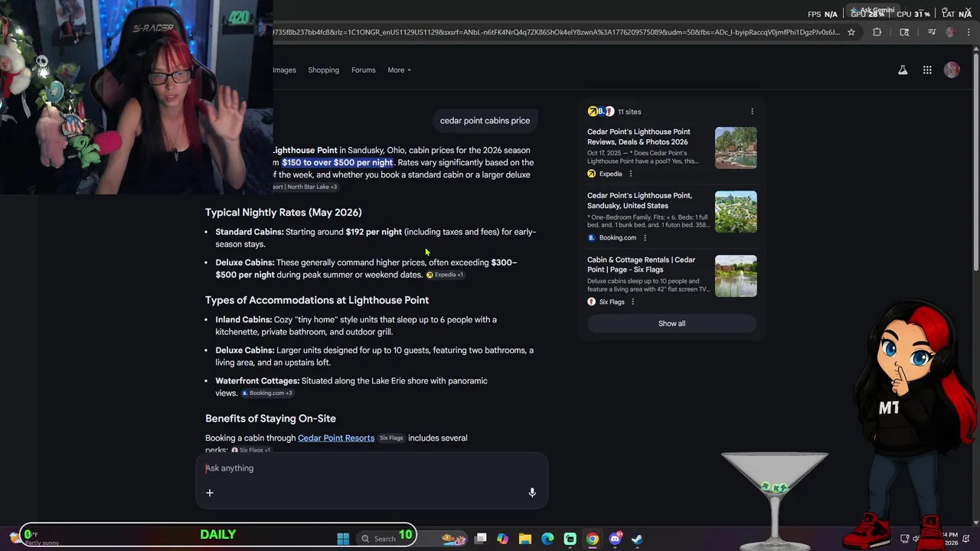Open Microsoft Edge from the taskbar
The width and height of the screenshot is (980, 551).
click(x=547, y=539)
